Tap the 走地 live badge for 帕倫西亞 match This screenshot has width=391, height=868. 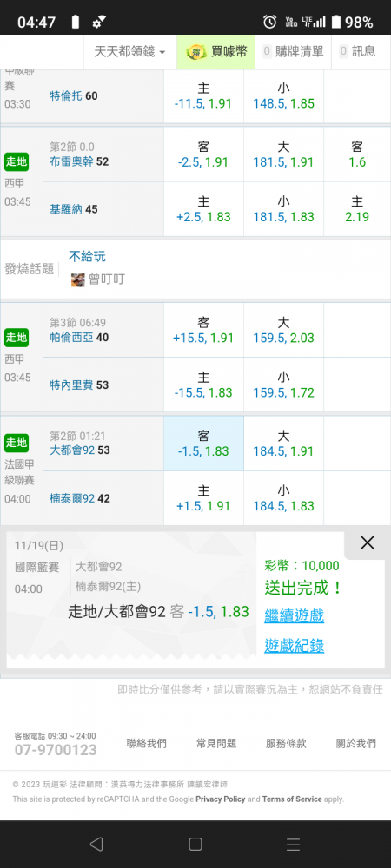(16, 337)
